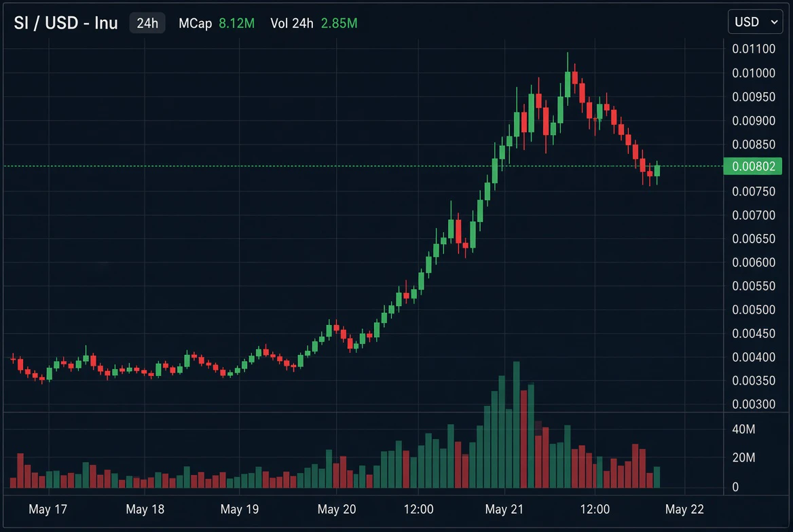Click the 0.00750 price axis label

pos(754,191)
